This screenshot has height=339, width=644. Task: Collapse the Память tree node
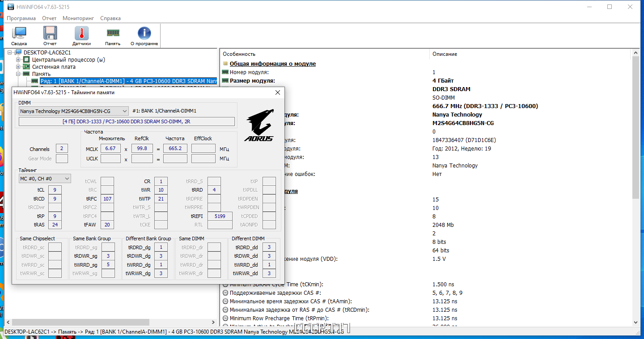point(18,74)
